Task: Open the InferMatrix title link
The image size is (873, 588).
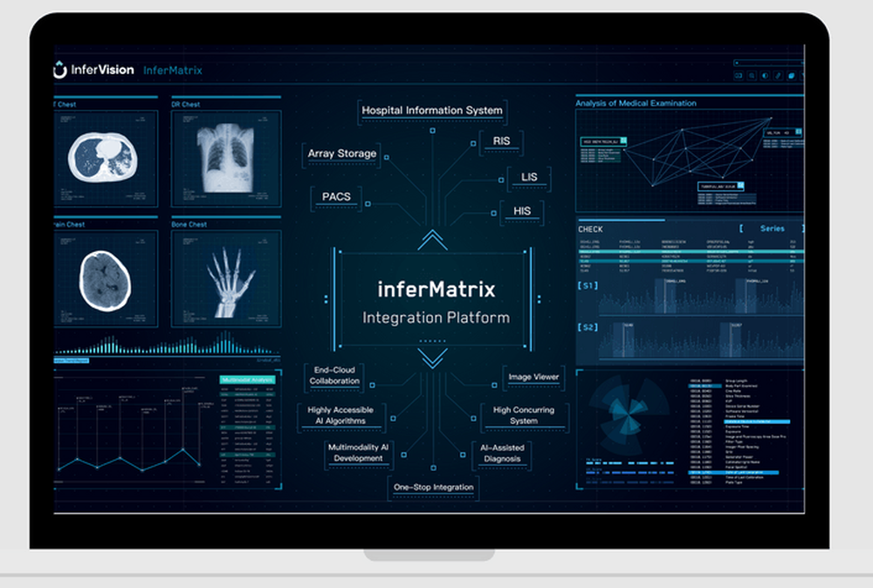Action: click(x=173, y=70)
